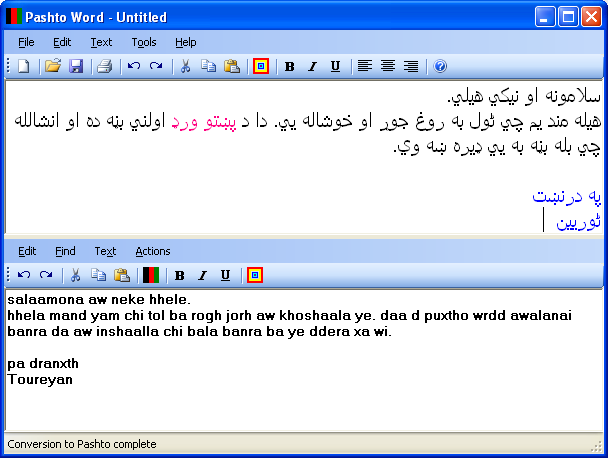Copy selection in the lower toolbar

pos(98,275)
